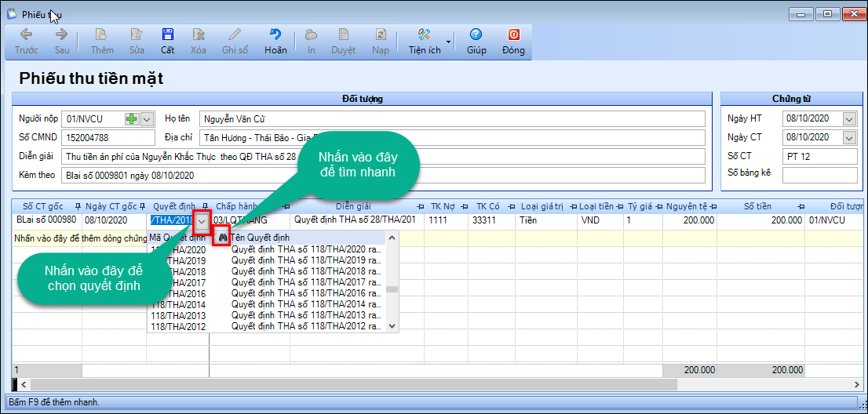
Task: Click the Sửa (edit) toolbar icon
Action: coord(137,42)
